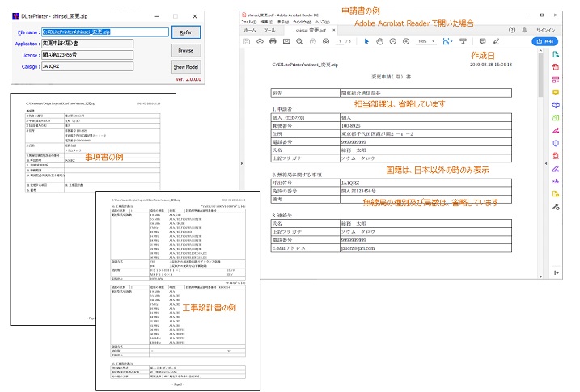Open the ウィンドウ menu in Acrobat
This screenshot has height=392, width=580.
(303, 22)
